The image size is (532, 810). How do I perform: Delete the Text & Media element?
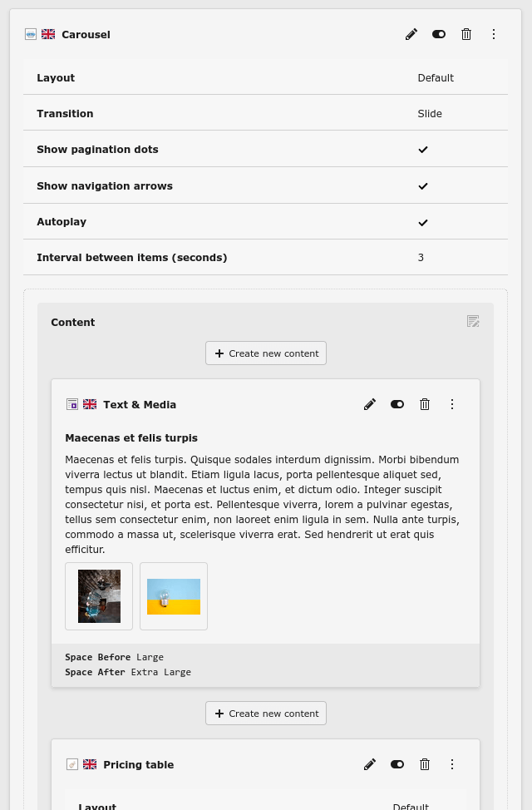[x=425, y=404]
